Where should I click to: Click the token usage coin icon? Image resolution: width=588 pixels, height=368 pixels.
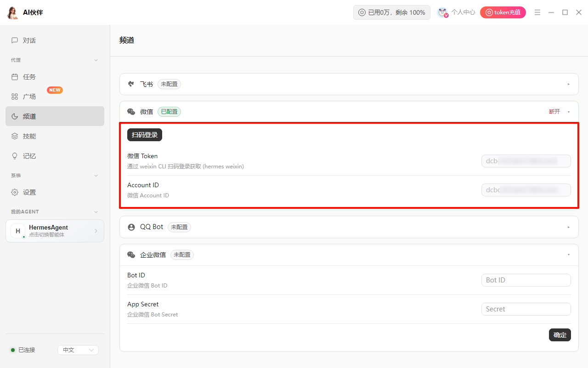(362, 12)
